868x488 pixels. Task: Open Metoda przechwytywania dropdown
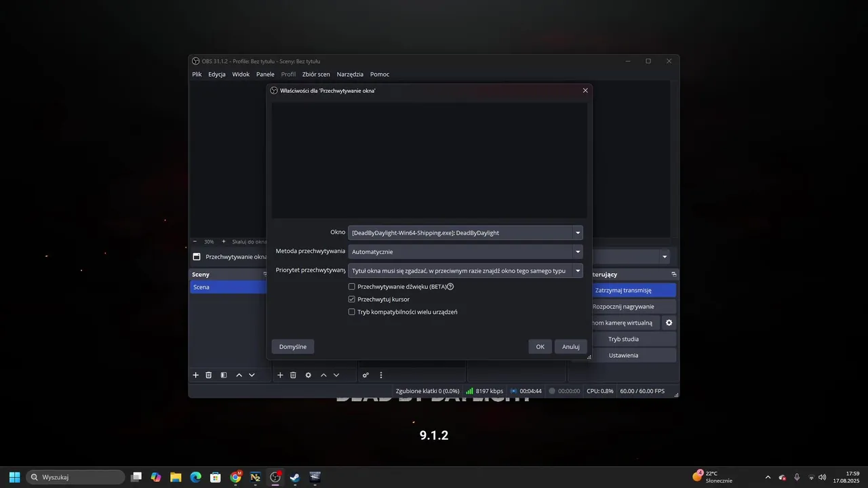465,251
